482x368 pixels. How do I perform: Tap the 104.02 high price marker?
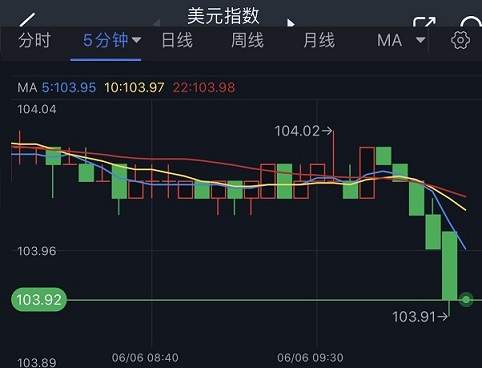303,131
